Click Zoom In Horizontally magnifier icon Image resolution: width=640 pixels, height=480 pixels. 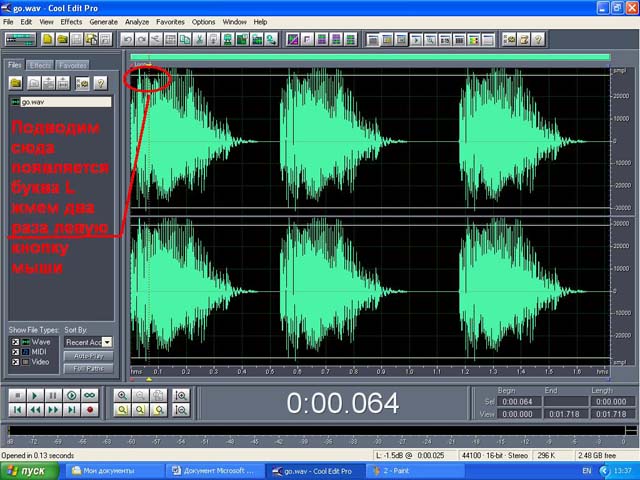click(x=122, y=395)
